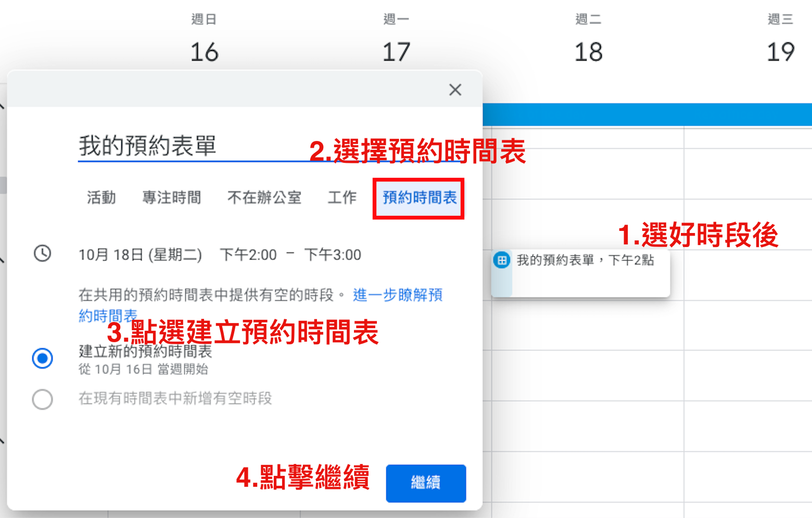Click the clock icon beside the date

click(x=43, y=254)
